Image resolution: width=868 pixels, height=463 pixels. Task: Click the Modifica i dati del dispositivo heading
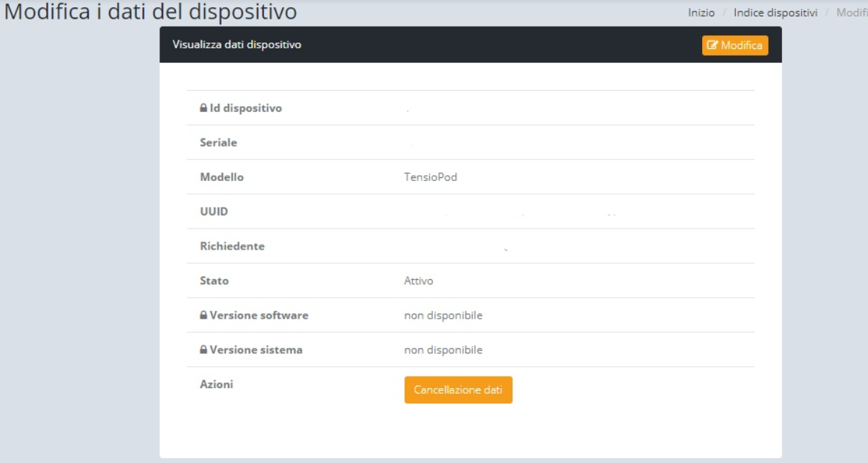151,12
